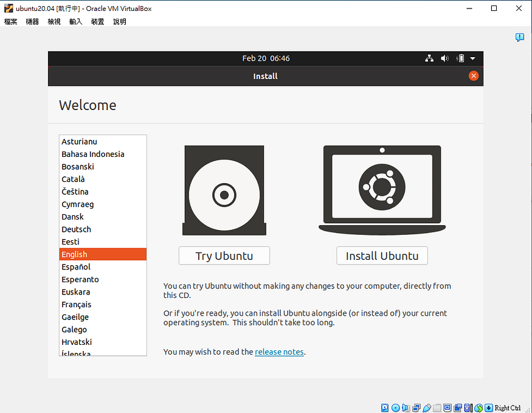Select Bahasa Indonesia language
This screenshot has width=532, height=413.
[x=103, y=154]
